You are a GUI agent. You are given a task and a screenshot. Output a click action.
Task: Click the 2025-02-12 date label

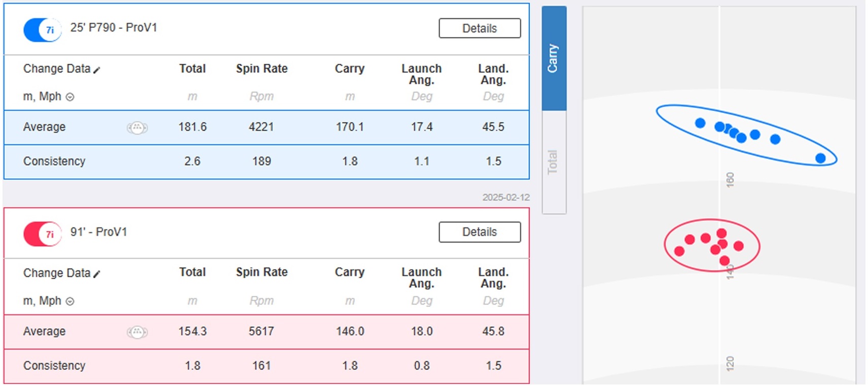[506, 198]
